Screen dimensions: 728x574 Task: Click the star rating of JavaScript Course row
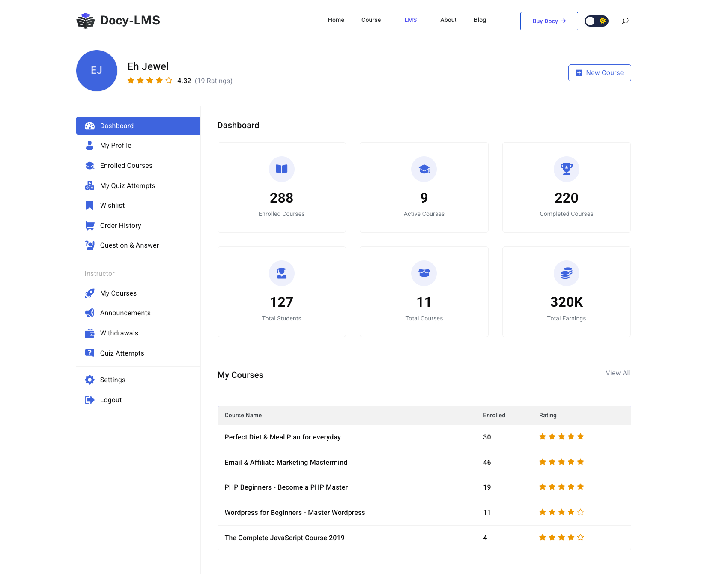[561, 538]
